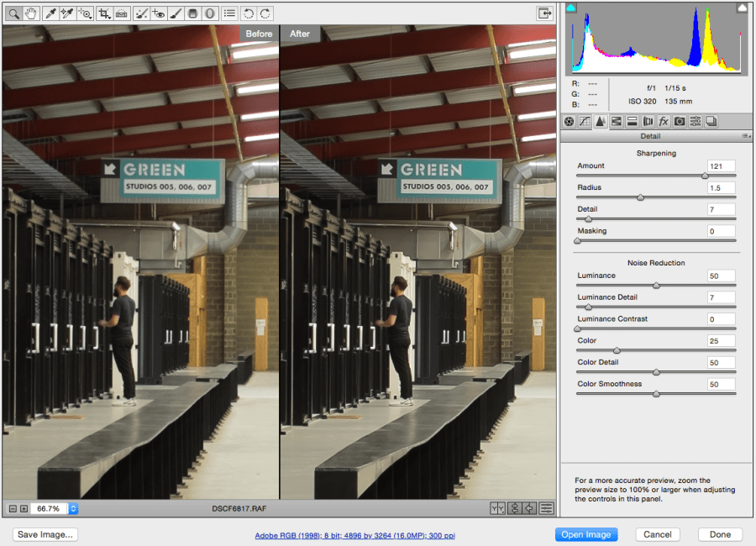756x546 pixels.
Task: Select the Hand tool
Action: pyautogui.click(x=32, y=13)
